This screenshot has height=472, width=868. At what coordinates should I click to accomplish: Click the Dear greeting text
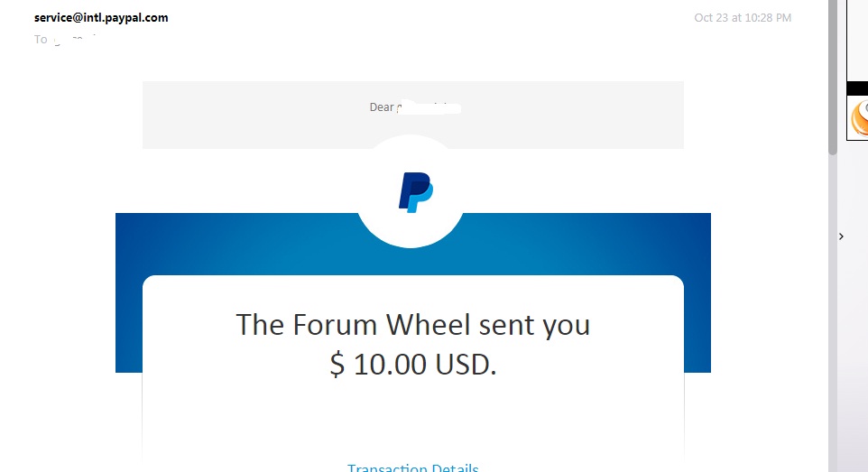click(x=382, y=106)
